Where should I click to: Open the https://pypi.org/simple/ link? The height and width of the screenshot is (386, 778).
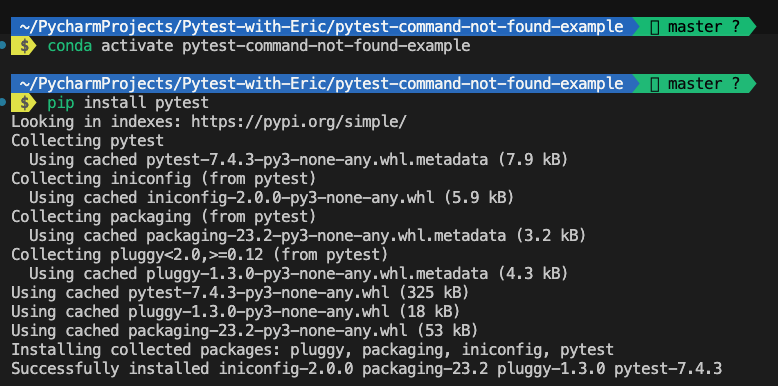pyautogui.click(x=299, y=122)
